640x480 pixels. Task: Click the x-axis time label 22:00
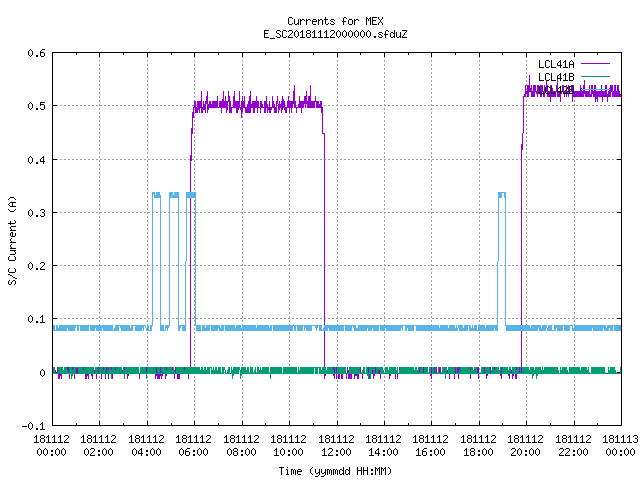point(573,452)
